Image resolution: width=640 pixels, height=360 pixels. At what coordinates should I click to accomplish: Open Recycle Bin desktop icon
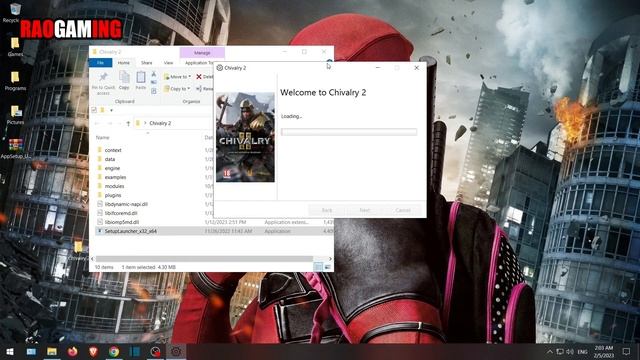(15, 12)
